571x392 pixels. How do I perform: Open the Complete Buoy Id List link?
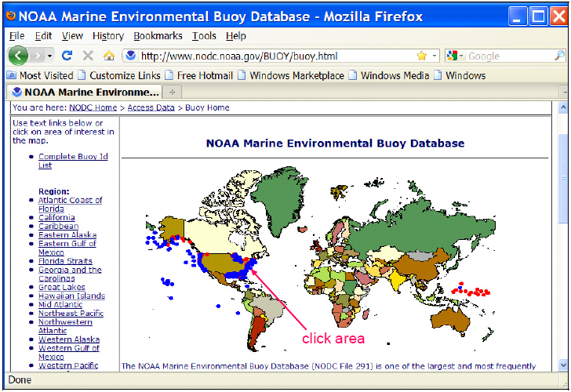[73, 161]
